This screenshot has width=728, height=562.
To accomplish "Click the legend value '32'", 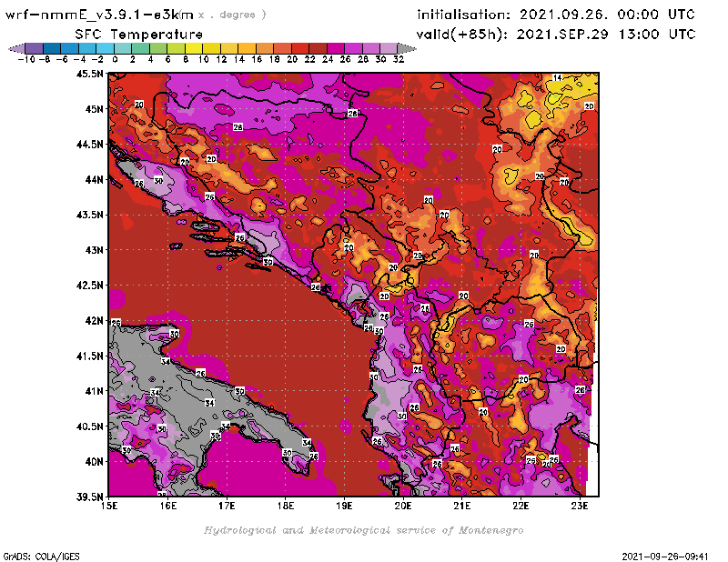I will pyautogui.click(x=399, y=59).
